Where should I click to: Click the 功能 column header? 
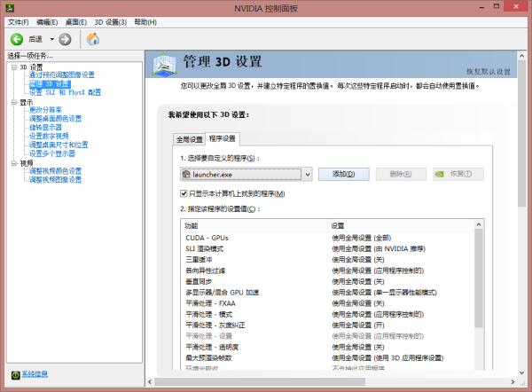click(254, 225)
